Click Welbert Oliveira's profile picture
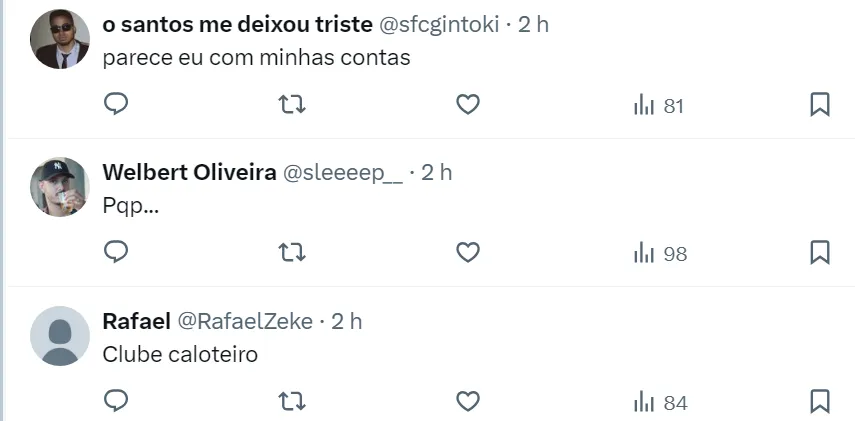The height and width of the screenshot is (421, 855). (60, 187)
